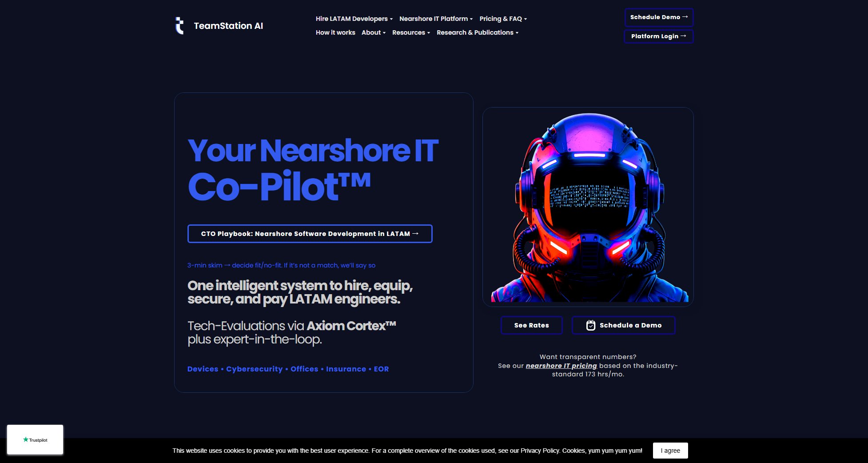Click the cookie notice message text
The width and height of the screenshot is (868, 463).
click(407, 451)
